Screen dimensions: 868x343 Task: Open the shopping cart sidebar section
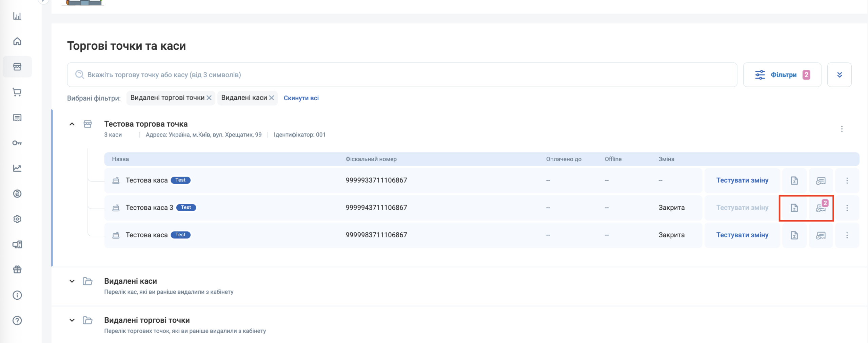click(17, 92)
